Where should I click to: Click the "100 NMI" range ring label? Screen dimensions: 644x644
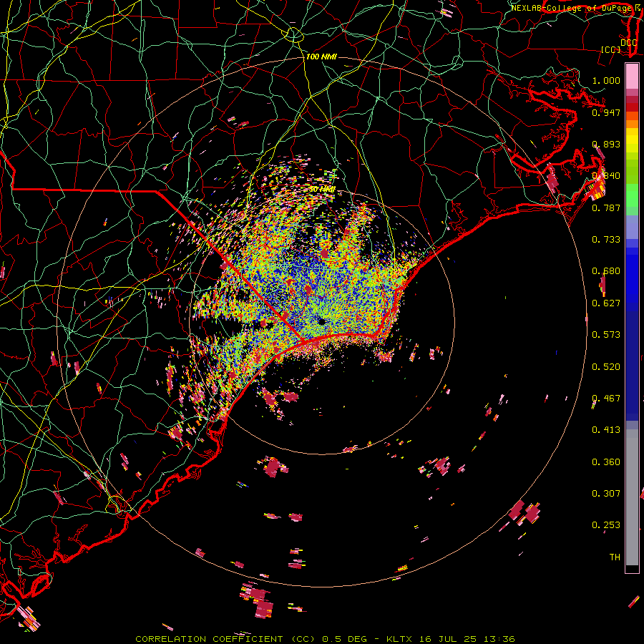321,57
